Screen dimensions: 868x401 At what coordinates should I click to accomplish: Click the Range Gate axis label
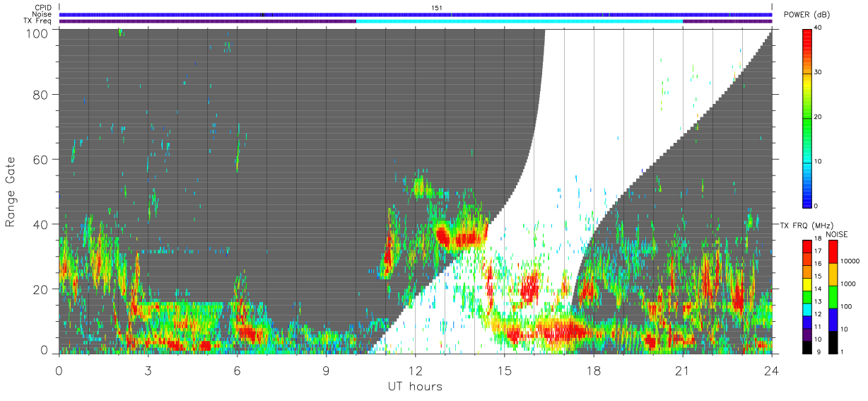click(11, 192)
